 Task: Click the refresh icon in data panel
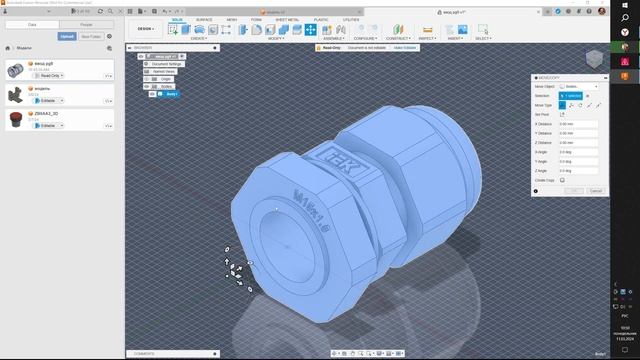click(100, 11)
